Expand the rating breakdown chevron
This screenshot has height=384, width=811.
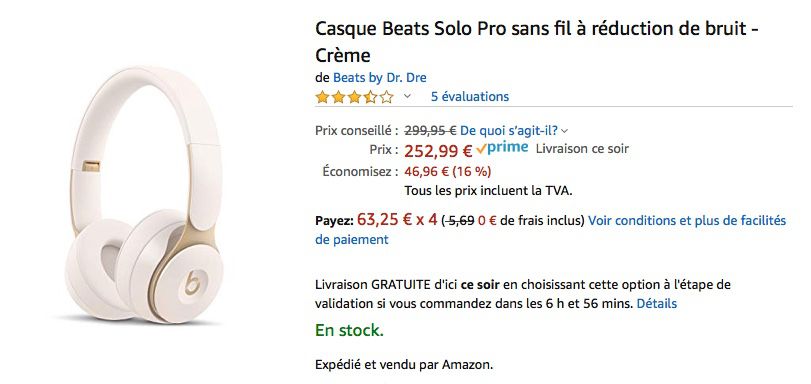click(x=407, y=96)
